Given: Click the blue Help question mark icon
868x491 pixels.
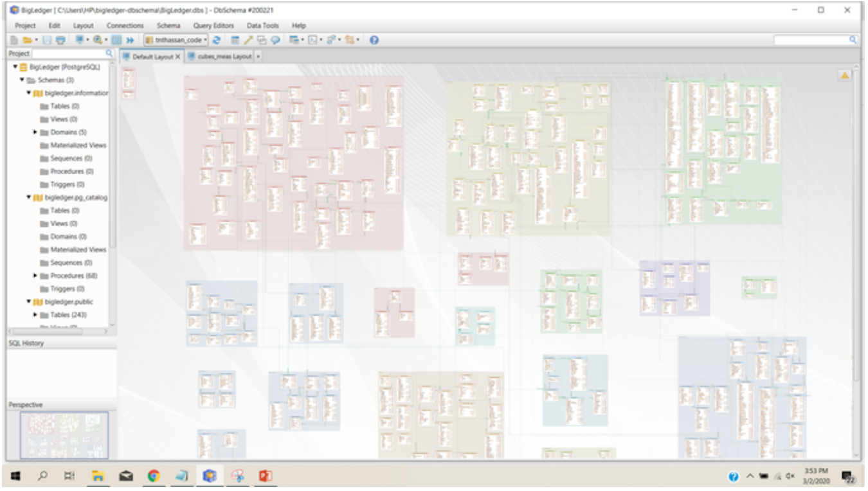Looking at the screenshot, I should [374, 40].
